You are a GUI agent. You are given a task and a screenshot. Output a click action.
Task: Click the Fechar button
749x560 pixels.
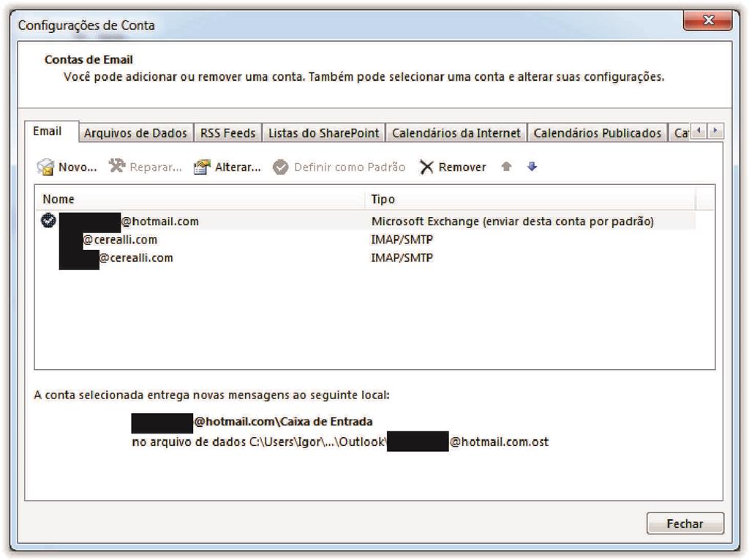pos(685,523)
